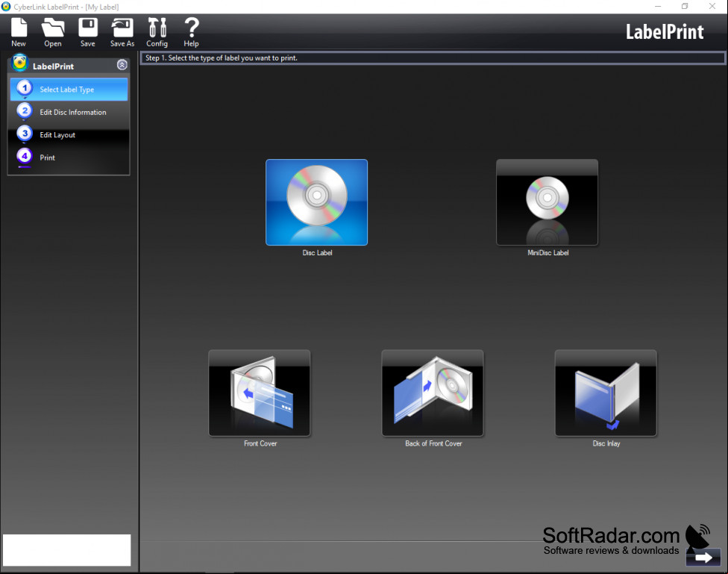The width and height of the screenshot is (728, 574).
Task: Click the white box at sidebar bottom
Action: tap(67, 550)
